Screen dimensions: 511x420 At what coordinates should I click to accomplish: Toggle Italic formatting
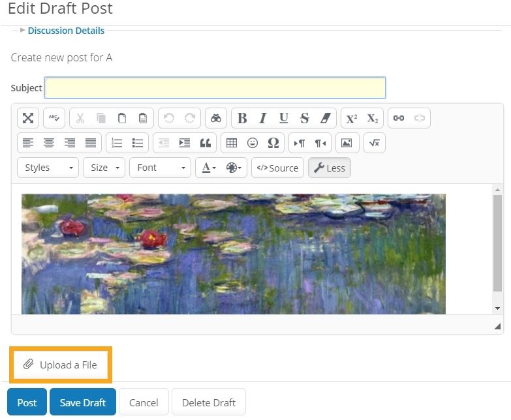coord(262,118)
